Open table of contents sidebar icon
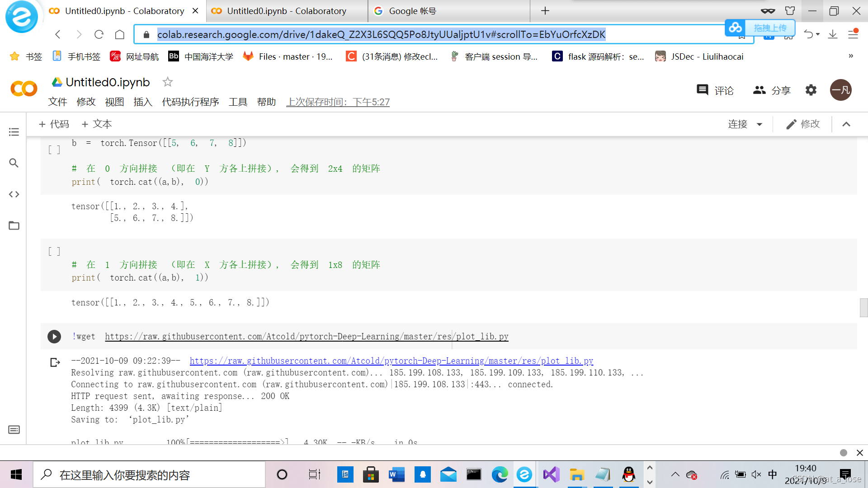Screen dimensions: 868x488 [x=14, y=132]
